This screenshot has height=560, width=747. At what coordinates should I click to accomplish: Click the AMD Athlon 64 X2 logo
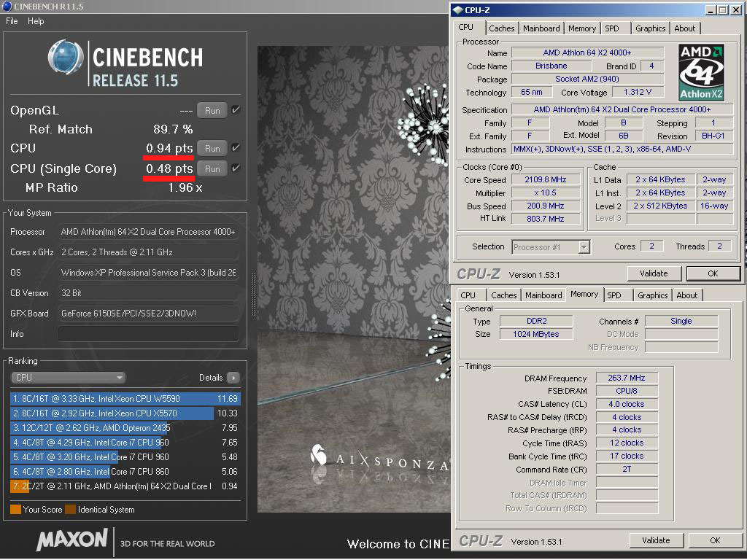[x=701, y=72]
